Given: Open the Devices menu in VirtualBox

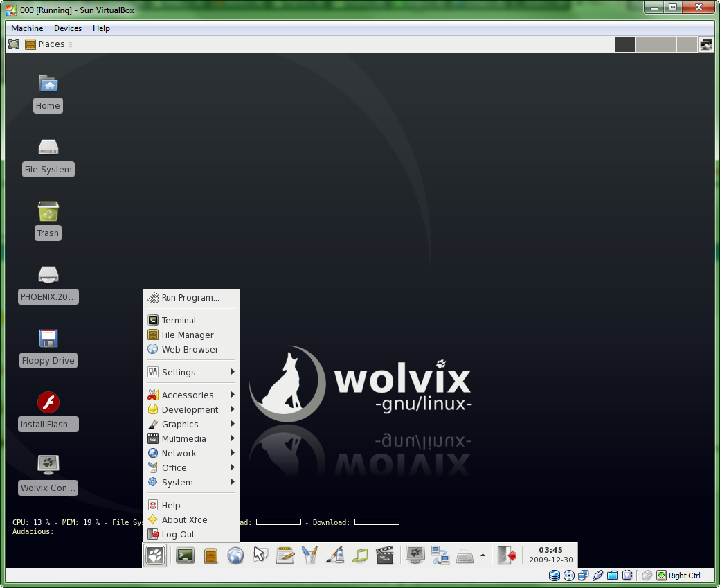Looking at the screenshot, I should click(68, 28).
